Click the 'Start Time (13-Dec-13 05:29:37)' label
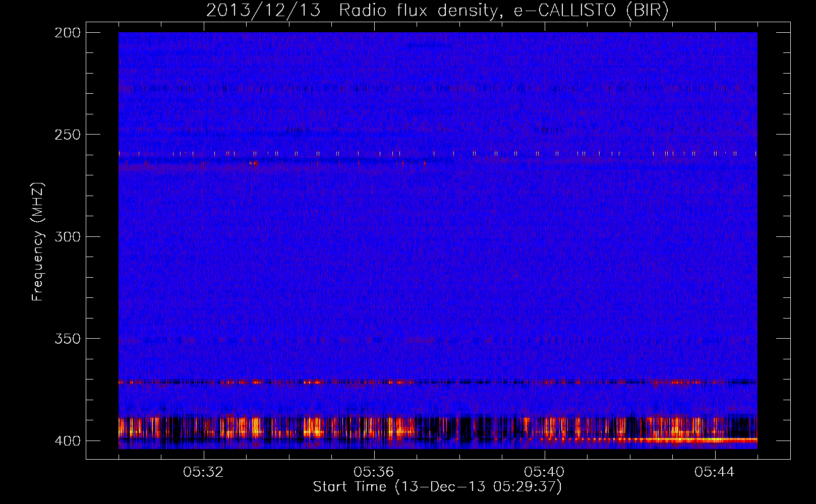 coord(437,487)
